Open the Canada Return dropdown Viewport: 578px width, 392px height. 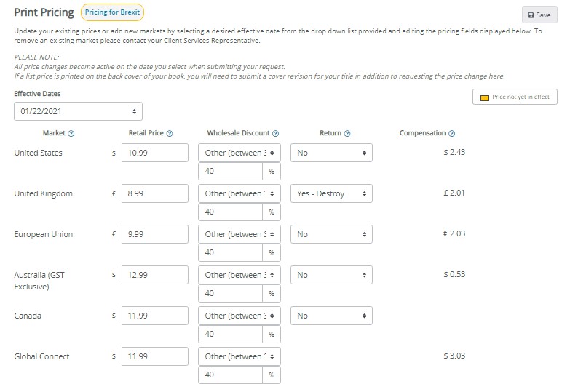tap(331, 316)
